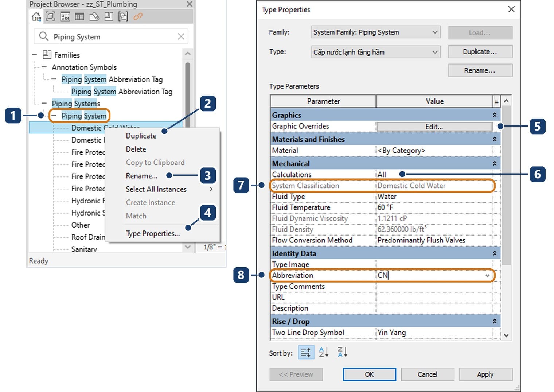Filter Project Browser by Revit Links icon
554x392 pixels.
click(138, 16)
